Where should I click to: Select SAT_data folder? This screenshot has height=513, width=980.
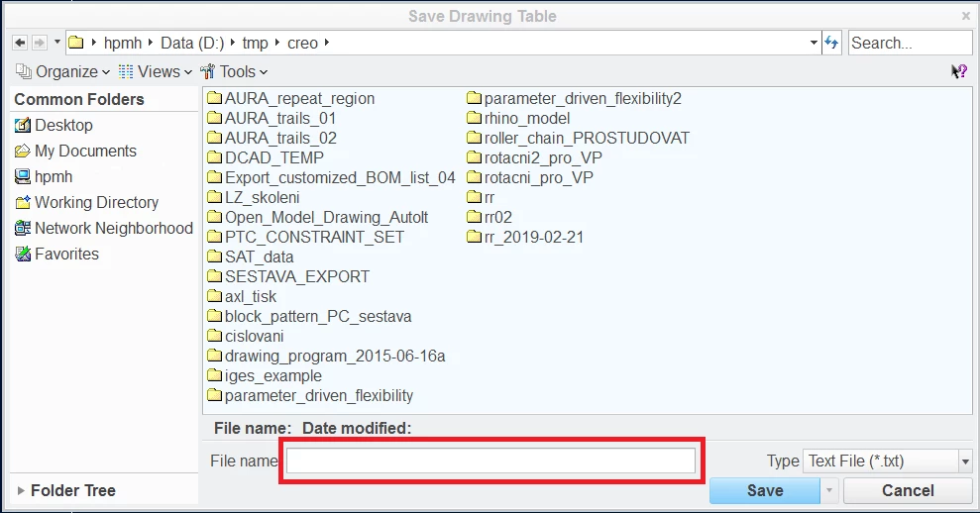(251, 256)
